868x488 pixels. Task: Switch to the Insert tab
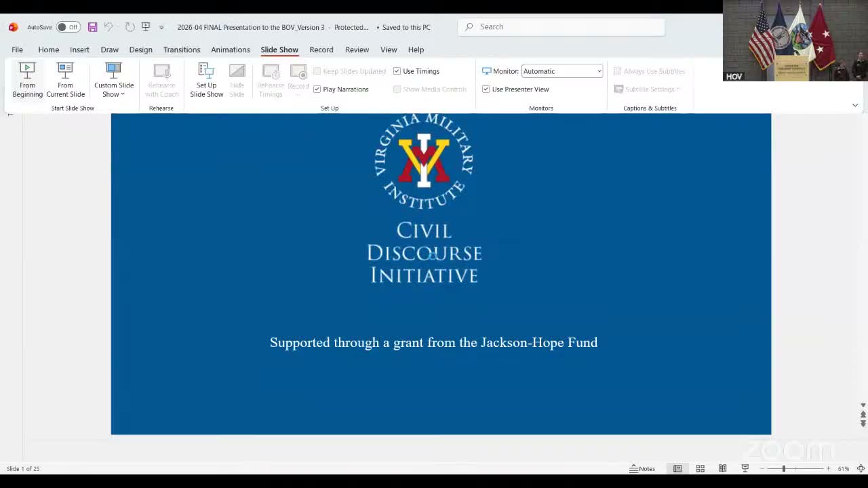pos(79,49)
